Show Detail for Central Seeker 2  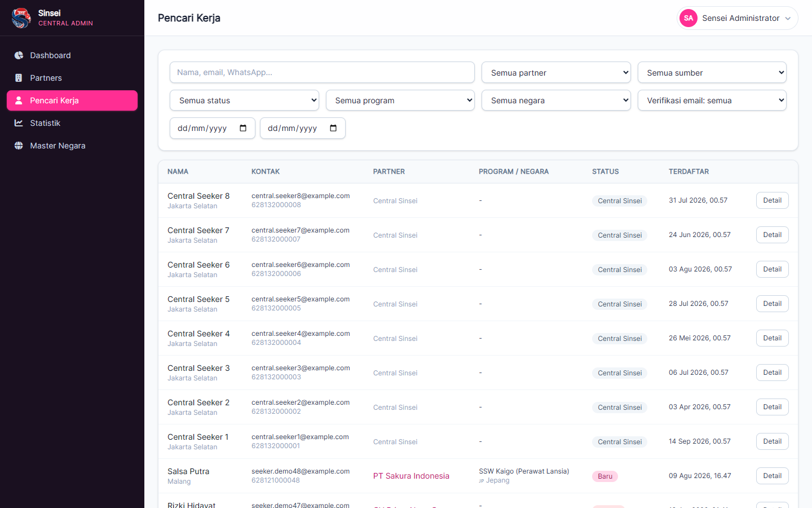[772, 407]
